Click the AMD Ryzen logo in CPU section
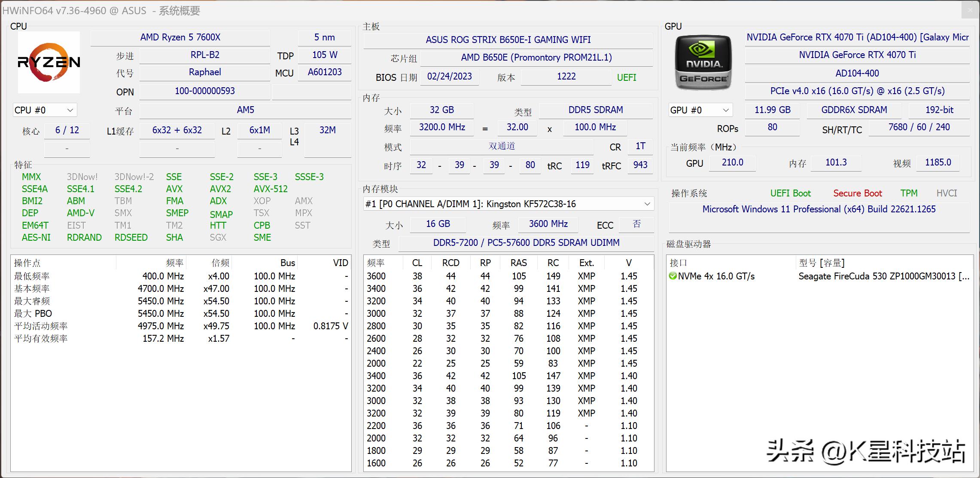Image resolution: width=980 pixels, height=478 pixels. [49, 62]
